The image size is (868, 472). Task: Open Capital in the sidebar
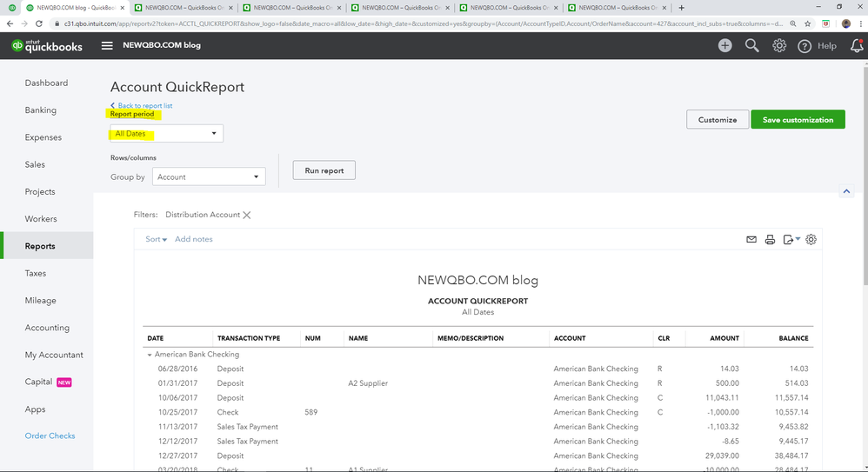click(39, 382)
